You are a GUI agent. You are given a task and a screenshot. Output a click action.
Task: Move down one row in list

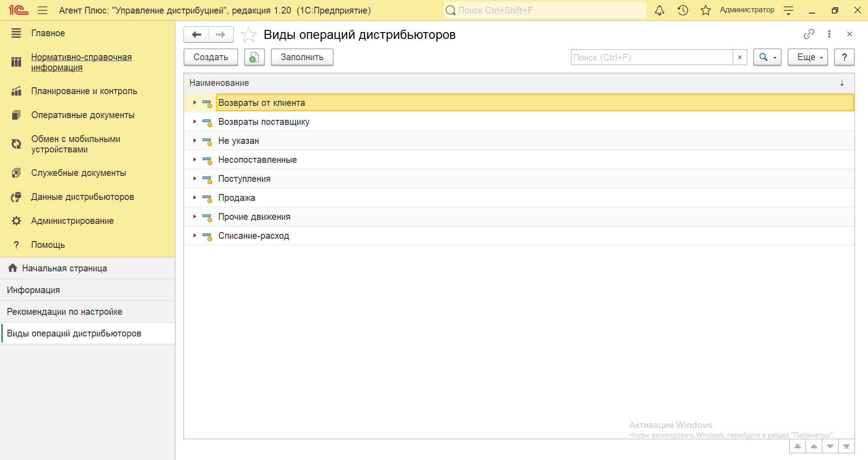(830, 446)
